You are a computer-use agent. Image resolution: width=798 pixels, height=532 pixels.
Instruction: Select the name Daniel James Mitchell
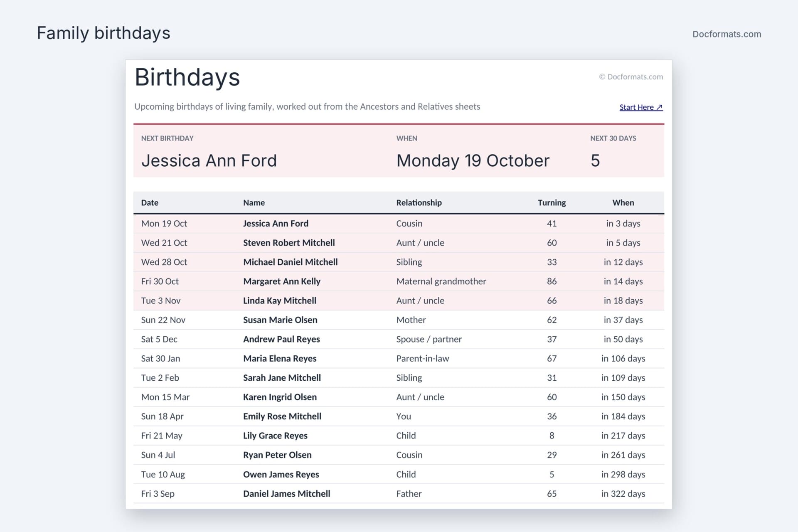287,494
